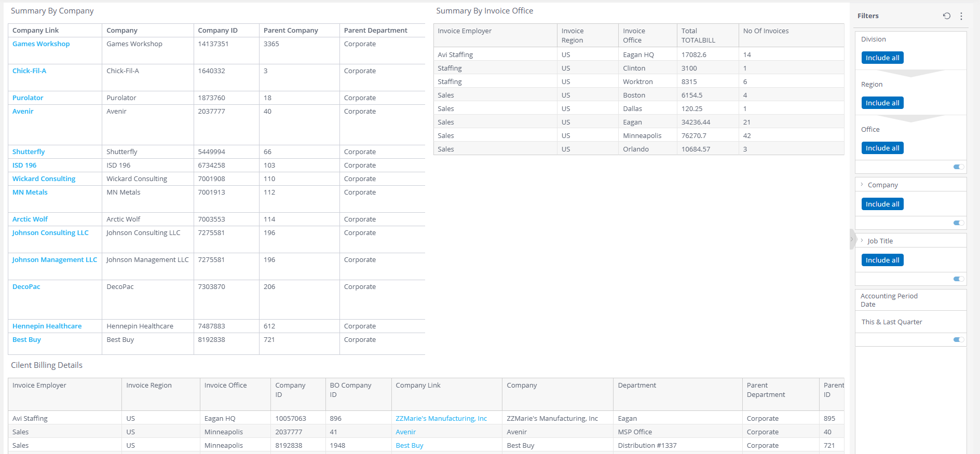Open the Avenir link in Client Billing Details
The image size is (980, 454).
pos(406,432)
